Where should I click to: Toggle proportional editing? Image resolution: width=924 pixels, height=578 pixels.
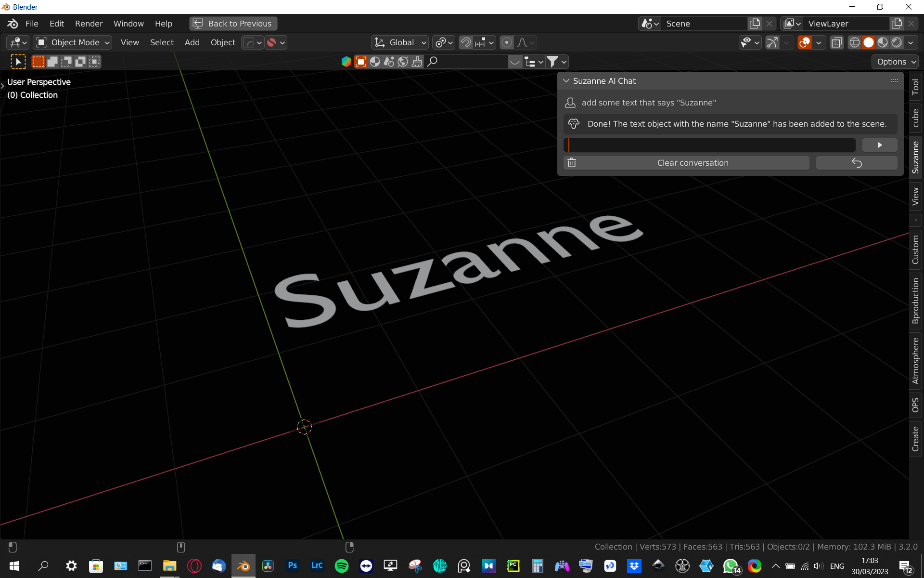506,42
